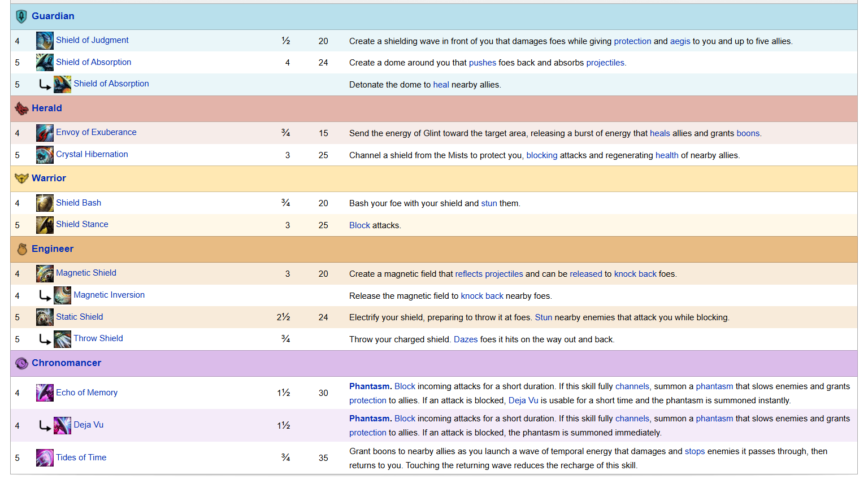Click the Guardian profession icon
Viewport: 868px width, 488px height.
tap(21, 16)
